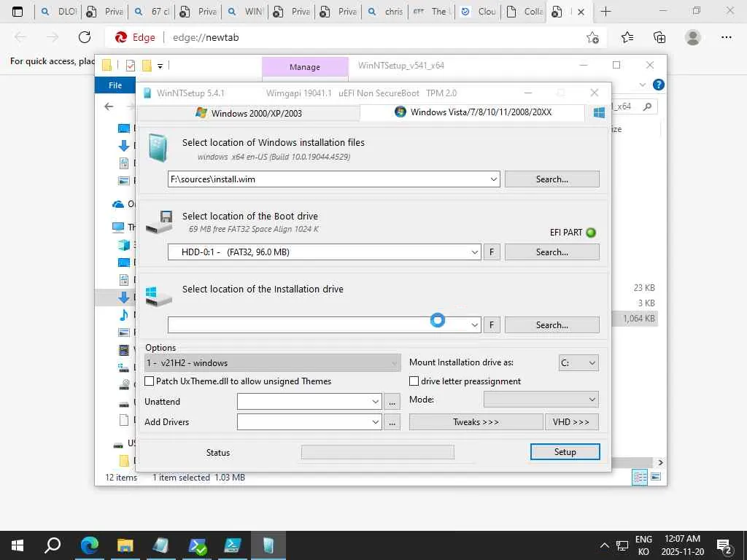
Task: Click the Windows logo button beside the Vista tab
Action: pos(599,112)
